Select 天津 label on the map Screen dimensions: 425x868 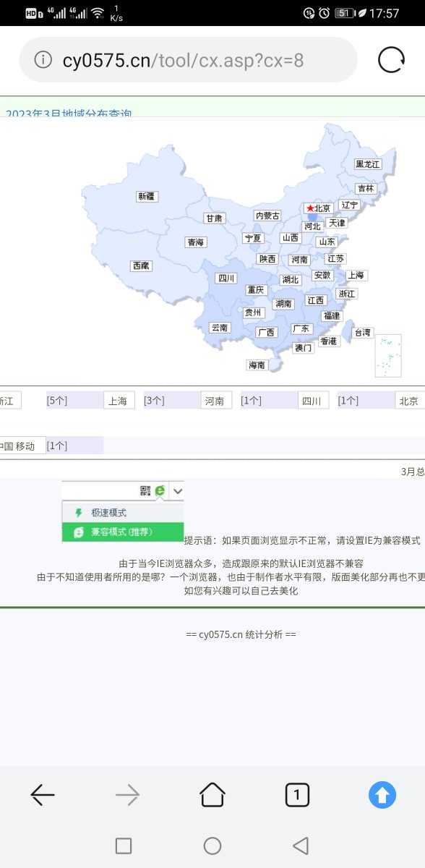[337, 223]
